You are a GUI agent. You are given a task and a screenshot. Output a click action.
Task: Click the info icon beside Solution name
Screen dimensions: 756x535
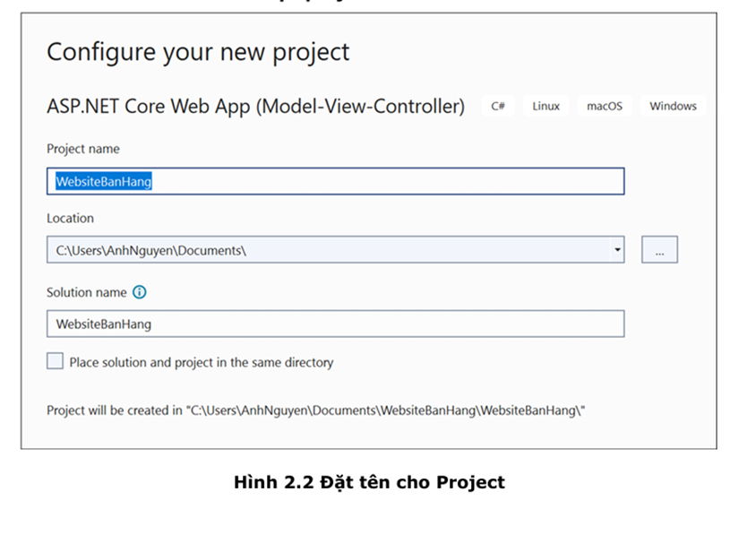click(139, 292)
